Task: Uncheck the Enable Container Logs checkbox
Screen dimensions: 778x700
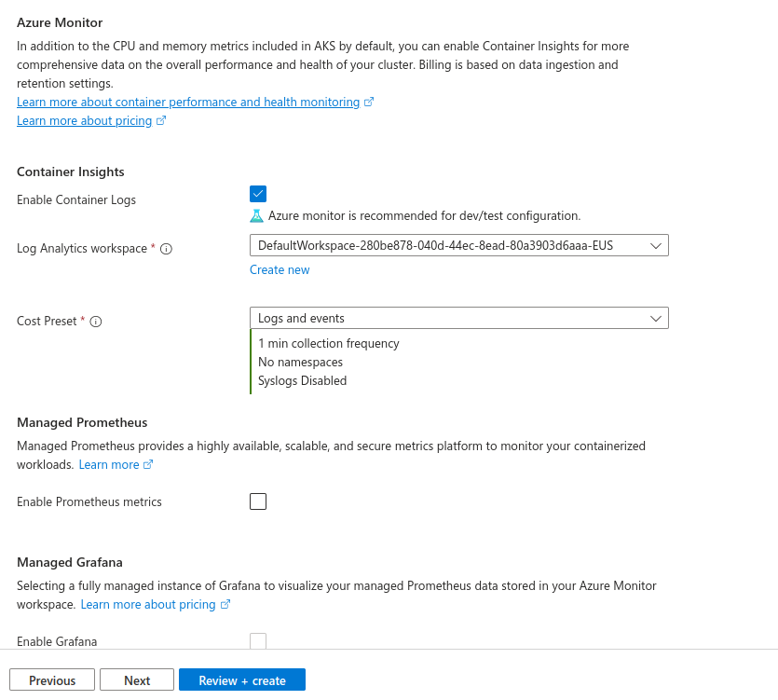Action: (258, 194)
